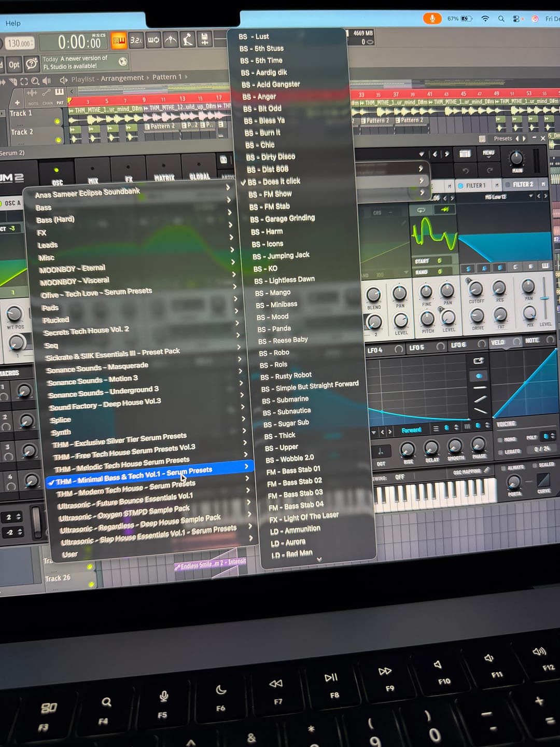
Task: Click the Serum redo arrow icon
Action: (489, 170)
